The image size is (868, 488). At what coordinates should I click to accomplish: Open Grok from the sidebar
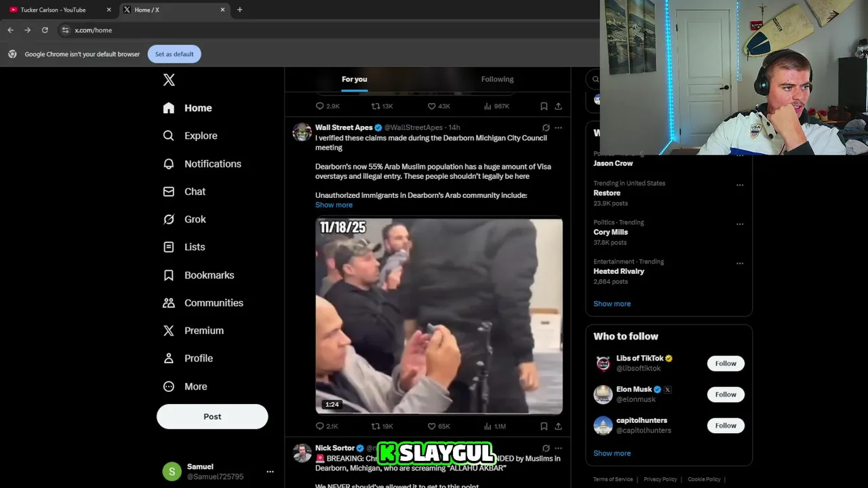point(184,220)
